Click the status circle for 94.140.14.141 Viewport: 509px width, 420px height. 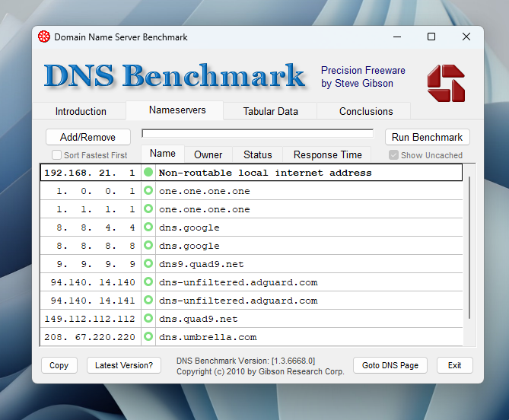(148, 300)
